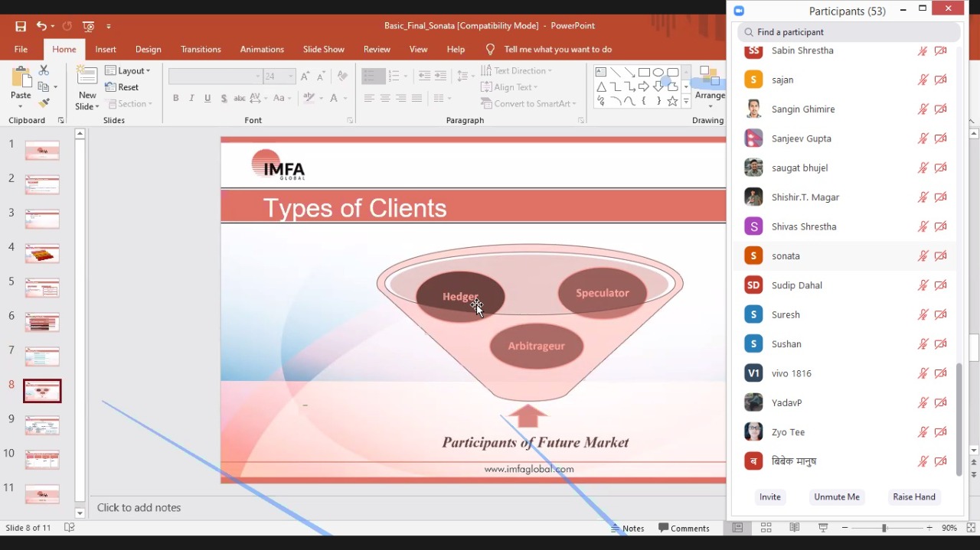Click 'Click to add notes' area
This screenshot has height=550, width=980.
click(x=139, y=507)
